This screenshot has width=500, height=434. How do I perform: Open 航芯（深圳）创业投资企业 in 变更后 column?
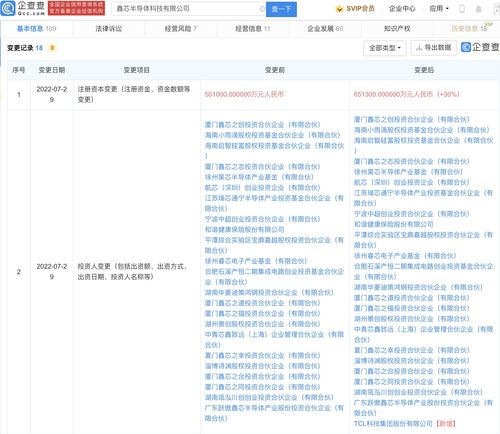(412, 182)
